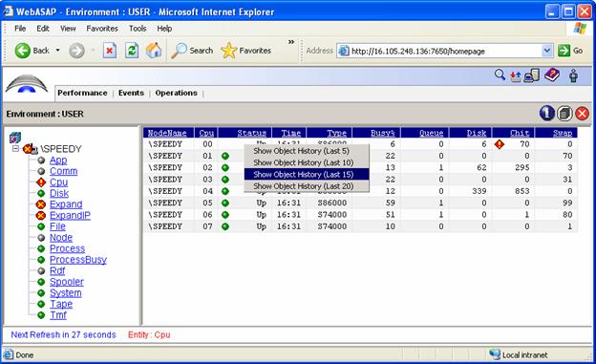The height and width of the screenshot is (364, 596).
Task: Click the red alert diamond beside Cpu
Action: click(41, 182)
